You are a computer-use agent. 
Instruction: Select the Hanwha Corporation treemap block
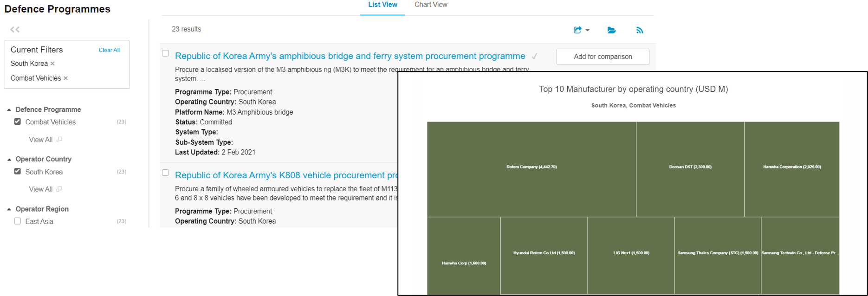[792, 169]
